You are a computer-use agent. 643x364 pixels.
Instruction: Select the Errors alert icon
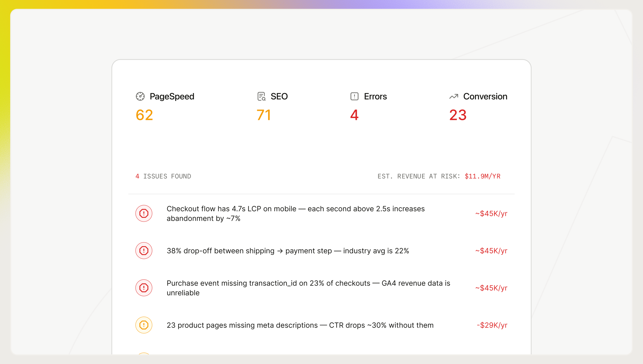[x=354, y=96]
